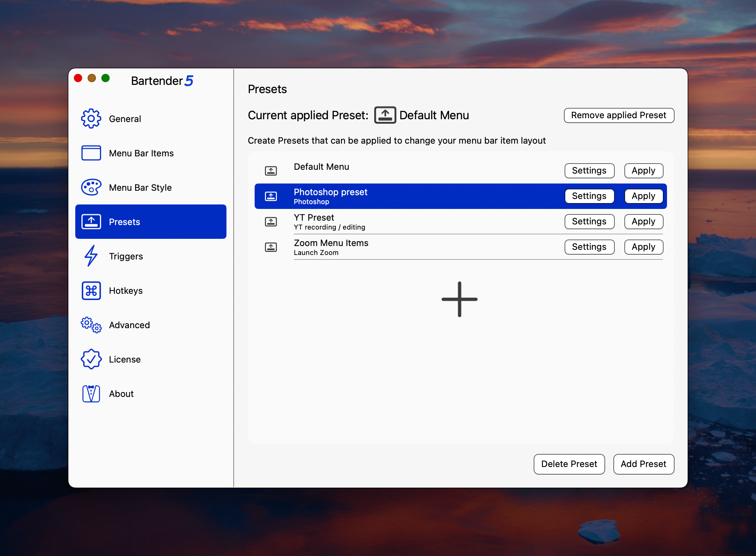Click the Hotkeys command key icon
The image size is (756, 556).
coord(91,290)
